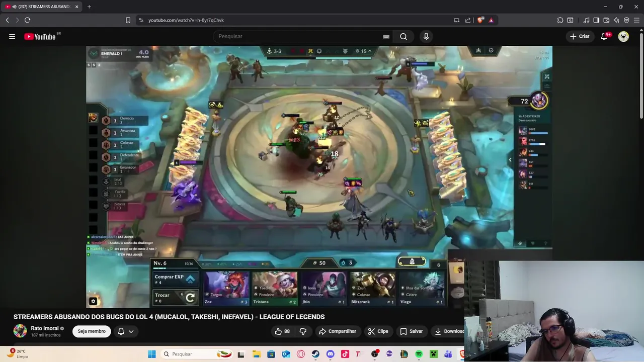
Task: Like the video with thumbs up
Action: point(282,331)
